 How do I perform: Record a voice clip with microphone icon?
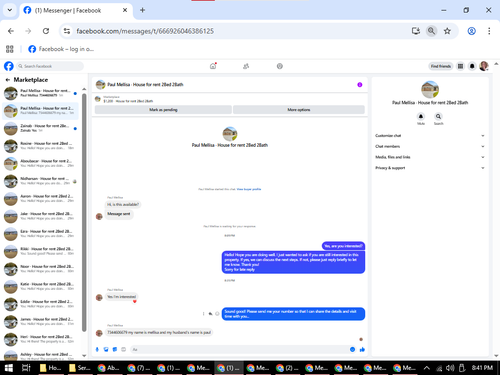coord(97,349)
